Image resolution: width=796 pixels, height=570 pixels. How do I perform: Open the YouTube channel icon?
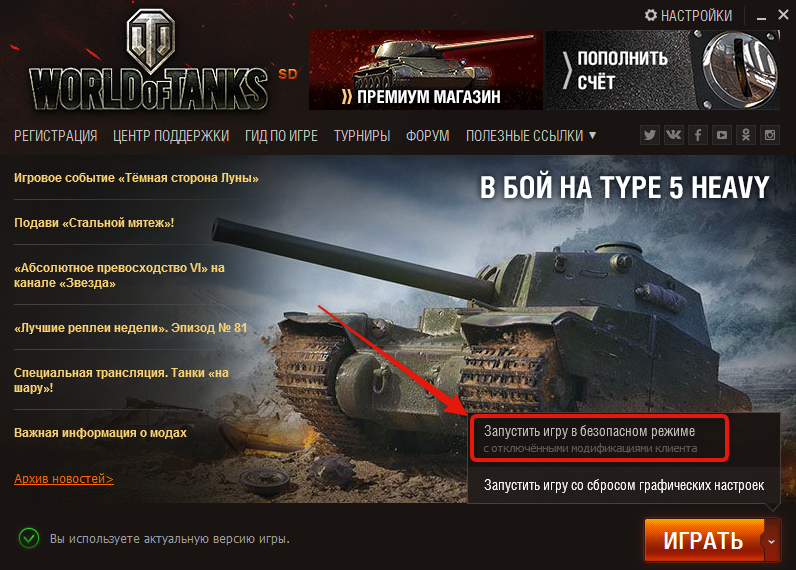(x=722, y=135)
